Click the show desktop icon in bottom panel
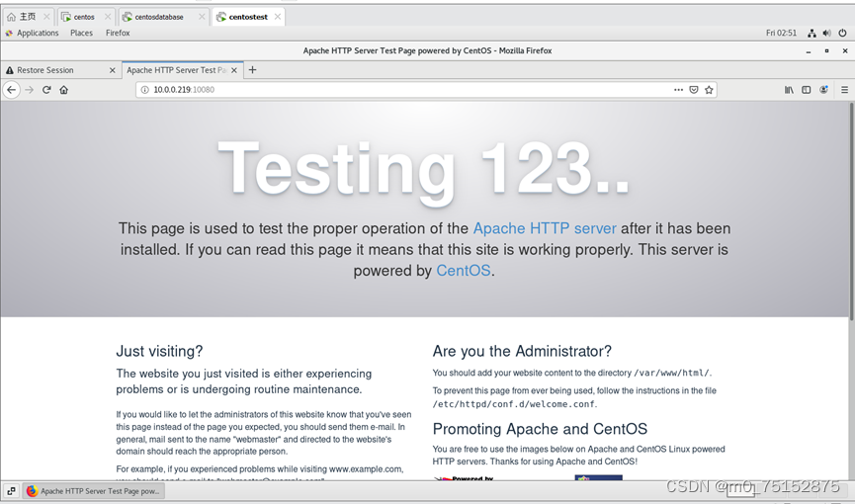The width and height of the screenshot is (855, 504). click(12, 490)
